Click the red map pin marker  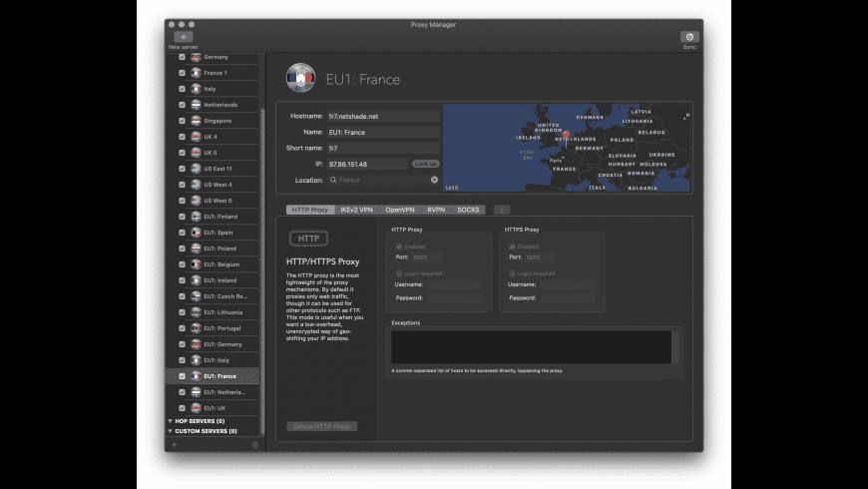pos(566,133)
